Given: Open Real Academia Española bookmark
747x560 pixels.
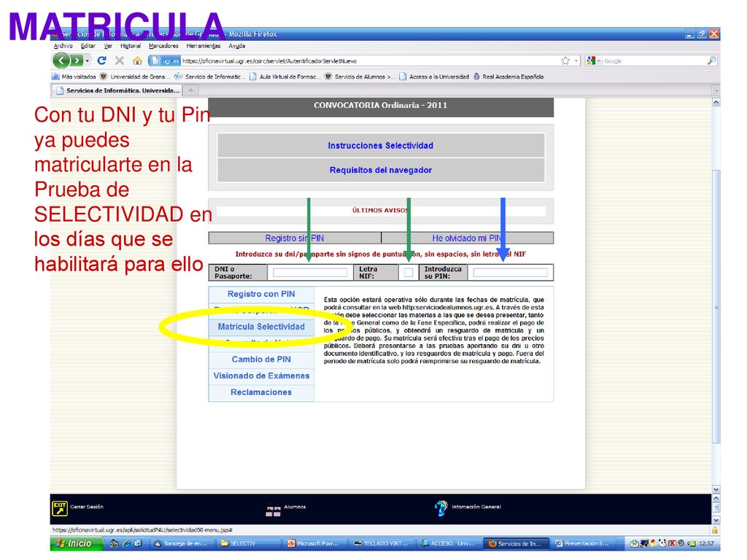Looking at the screenshot, I should [508, 76].
